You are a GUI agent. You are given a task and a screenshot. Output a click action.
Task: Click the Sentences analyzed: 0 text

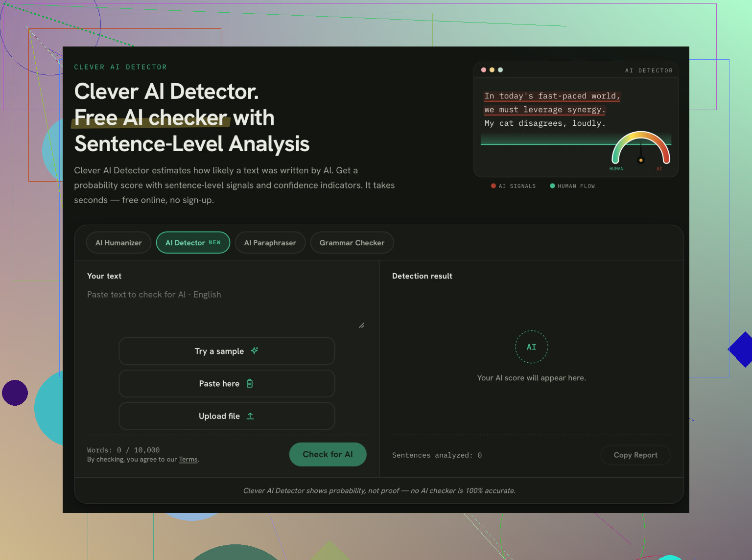[x=437, y=455]
